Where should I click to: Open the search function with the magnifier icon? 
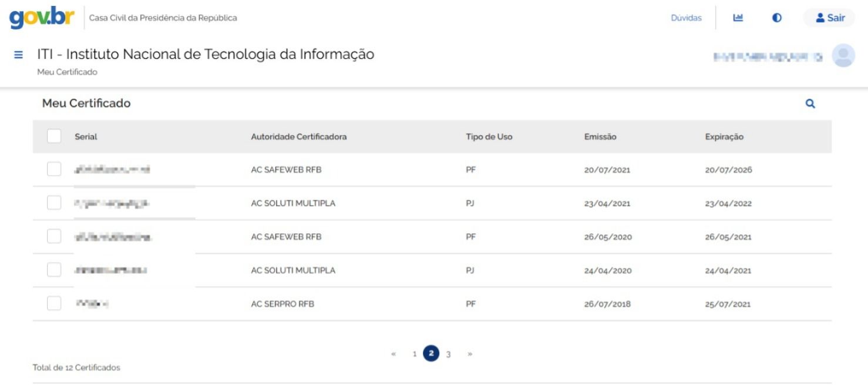tap(811, 104)
